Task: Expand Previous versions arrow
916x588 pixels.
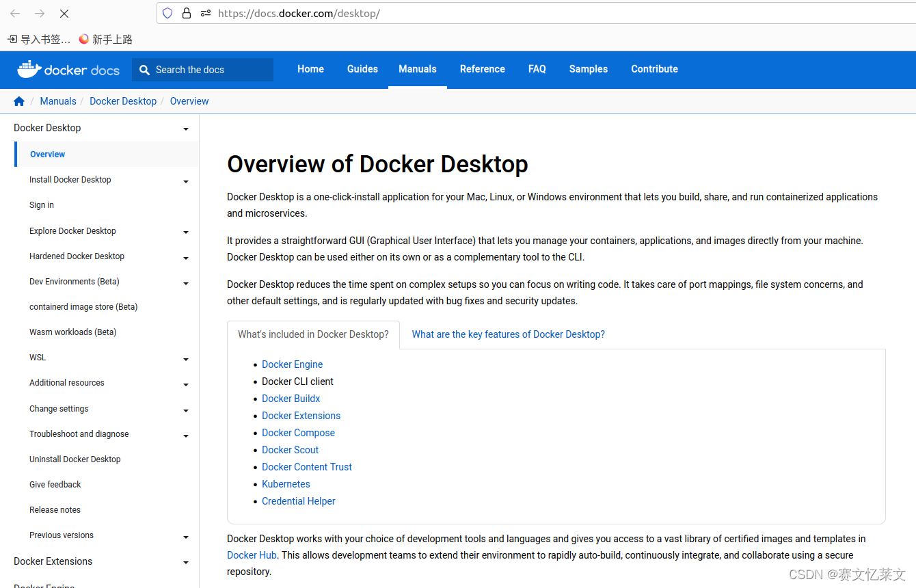Action: pyautogui.click(x=186, y=537)
